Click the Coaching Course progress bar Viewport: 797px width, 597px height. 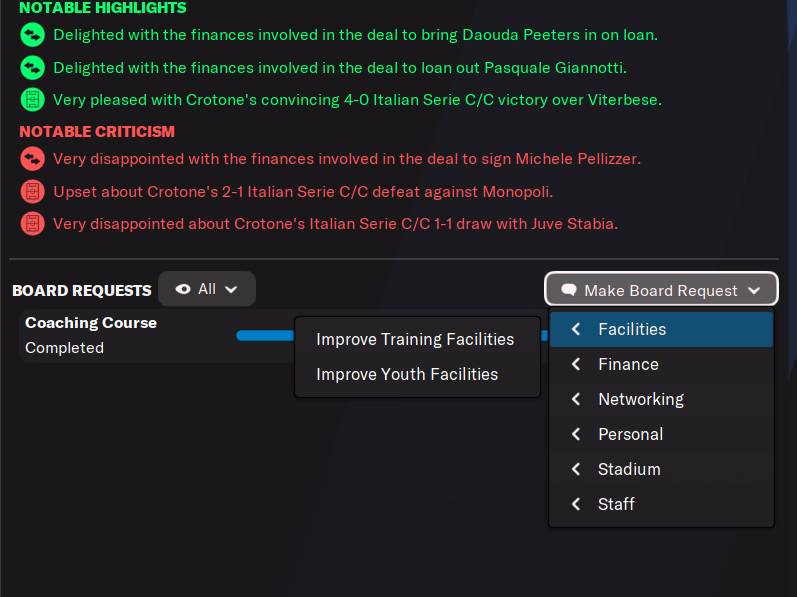click(264, 335)
